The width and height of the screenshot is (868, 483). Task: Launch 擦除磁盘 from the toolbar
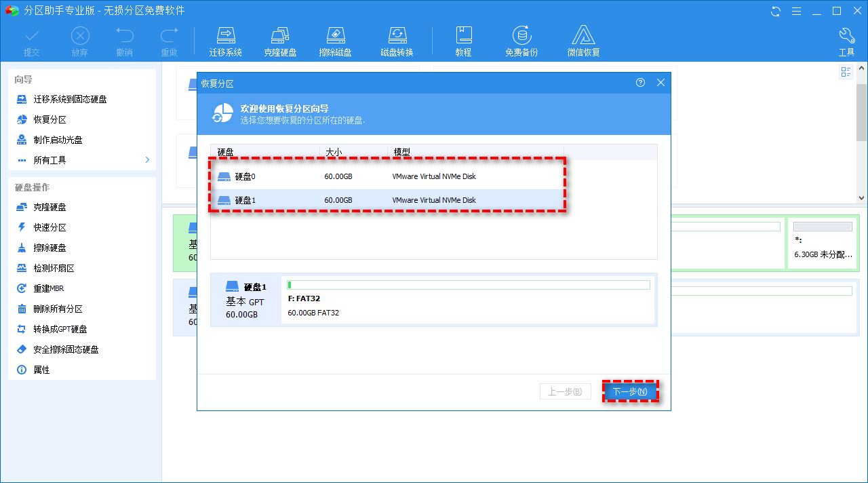335,39
